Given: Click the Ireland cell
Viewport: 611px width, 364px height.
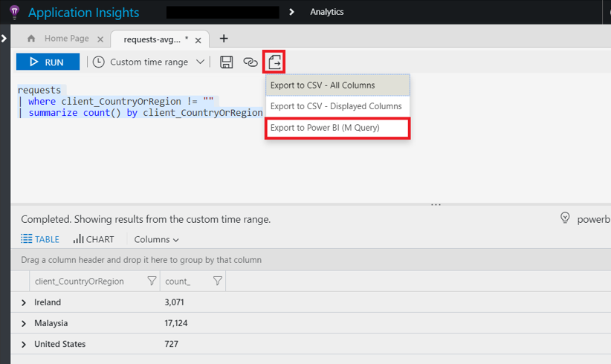Looking at the screenshot, I should tap(48, 302).
